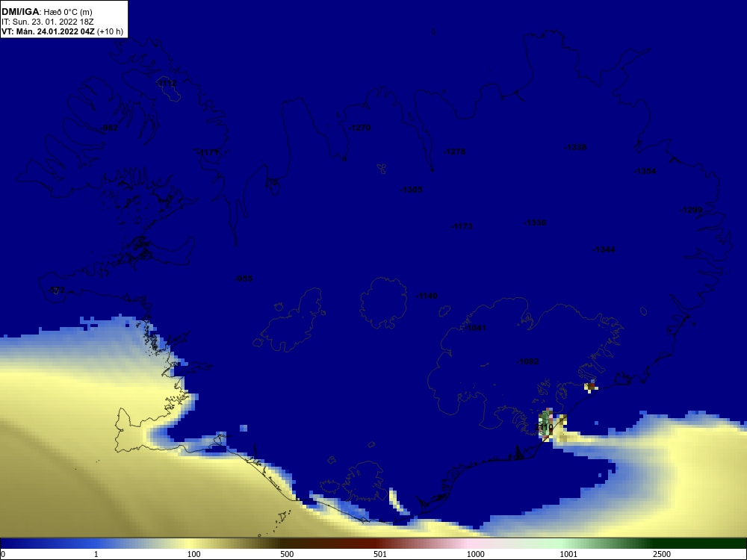747x560 pixels.
Task: Click the -1082 value label
Action: [527, 361]
